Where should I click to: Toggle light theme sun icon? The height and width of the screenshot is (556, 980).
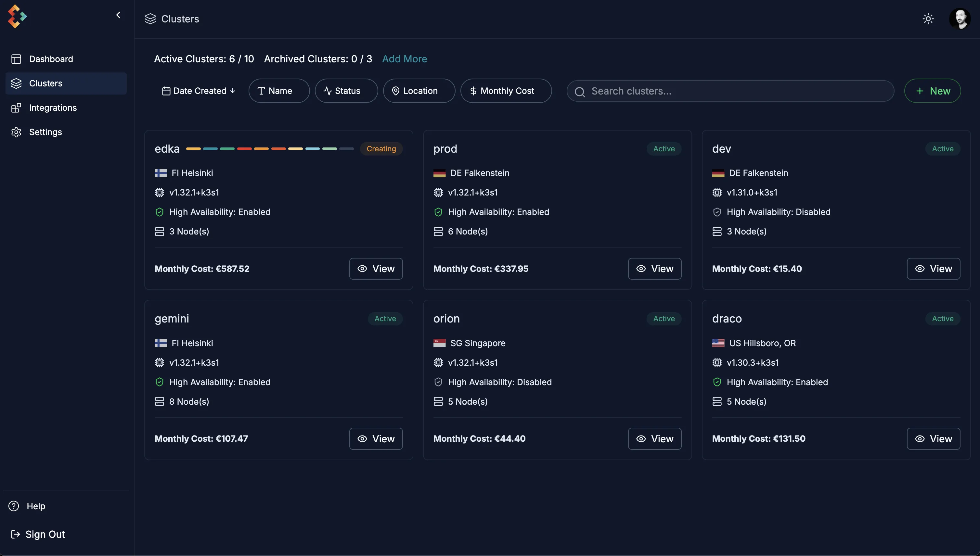pyautogui.click(x=928, y=19)
